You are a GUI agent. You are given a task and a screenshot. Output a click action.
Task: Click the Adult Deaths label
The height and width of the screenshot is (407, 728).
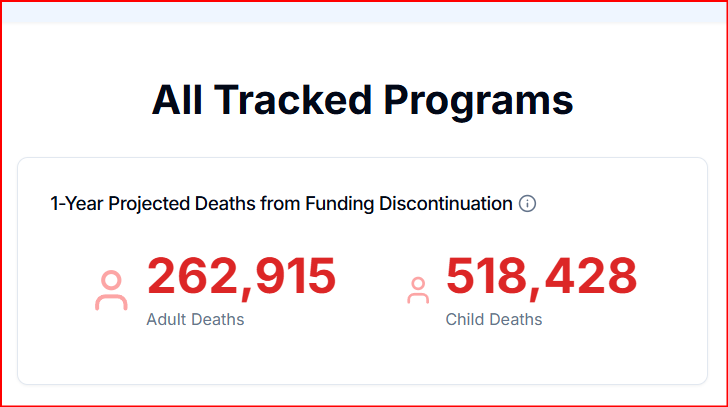(195, 319)
